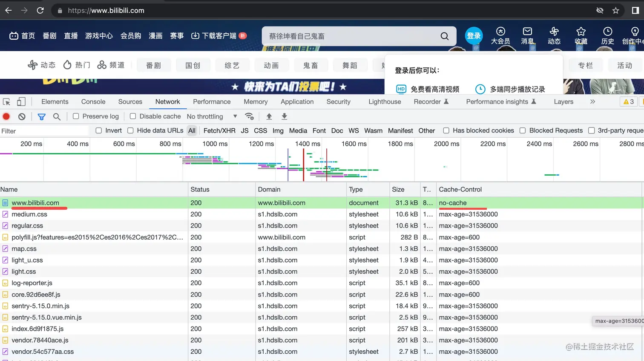Click the search magnifier in bilibili search box
The width and height of the screenshot is (644, 361).
click(444, 36)
